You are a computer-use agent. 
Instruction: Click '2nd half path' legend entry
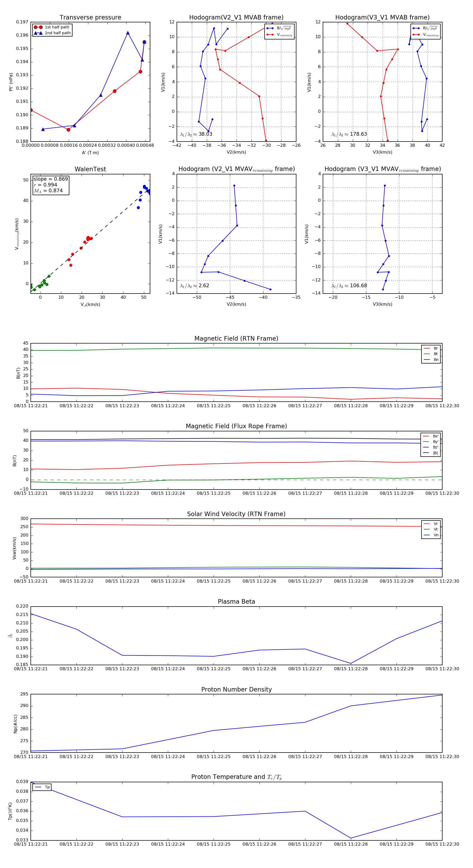(52, 33)
